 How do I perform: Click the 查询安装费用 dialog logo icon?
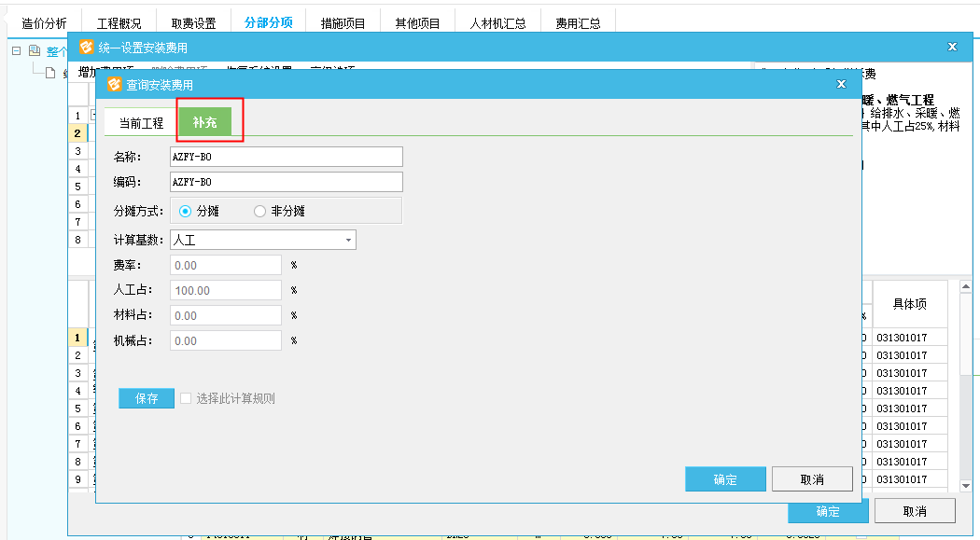point(115,85)
